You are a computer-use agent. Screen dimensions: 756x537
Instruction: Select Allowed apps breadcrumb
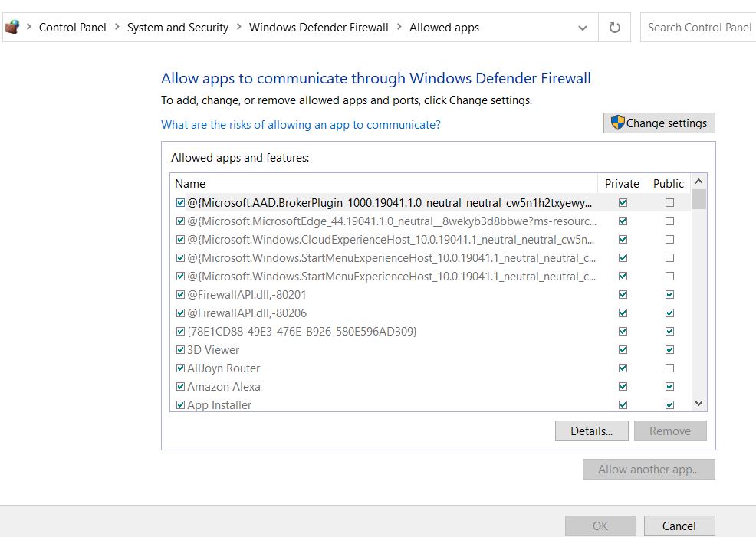click(x=444, y=28)
